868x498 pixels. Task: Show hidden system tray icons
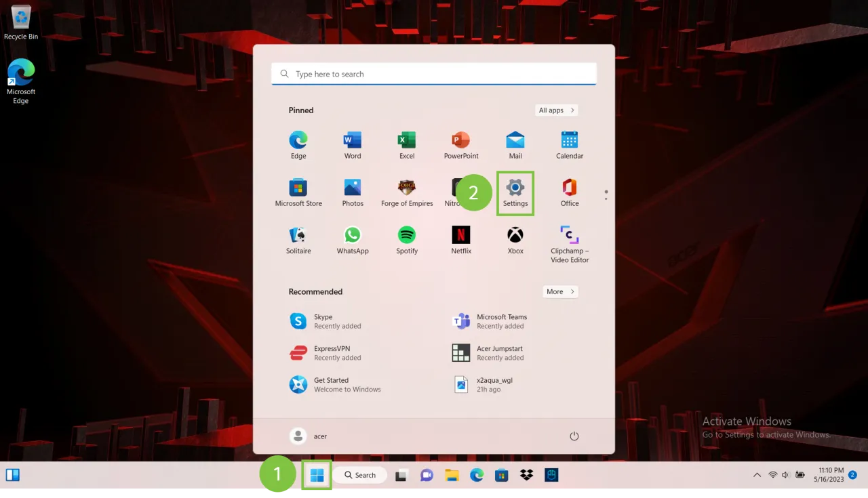pyautogui.click(x=757, y=475)
